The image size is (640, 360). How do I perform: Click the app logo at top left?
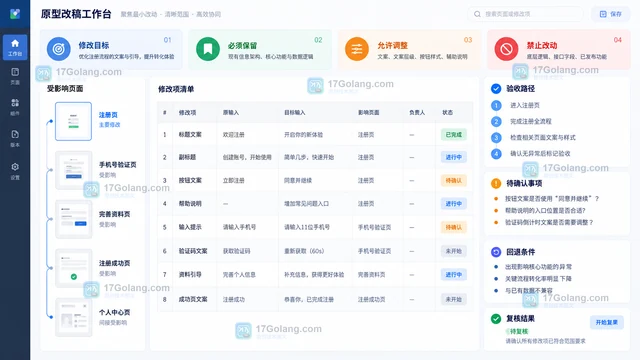15,14
